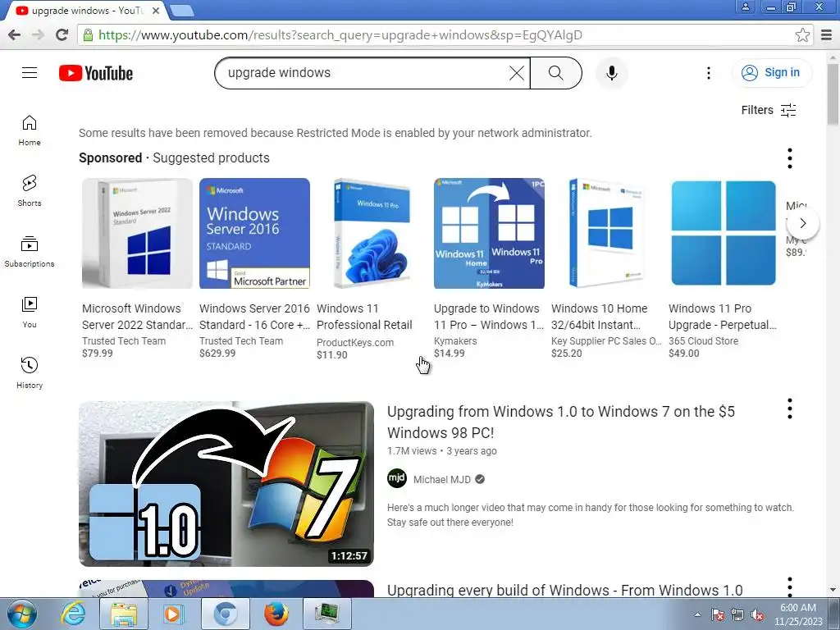The height and width of the screenshot is (630, 840).
Task: Bookmark this page with star icon
Action: (802, 34)
